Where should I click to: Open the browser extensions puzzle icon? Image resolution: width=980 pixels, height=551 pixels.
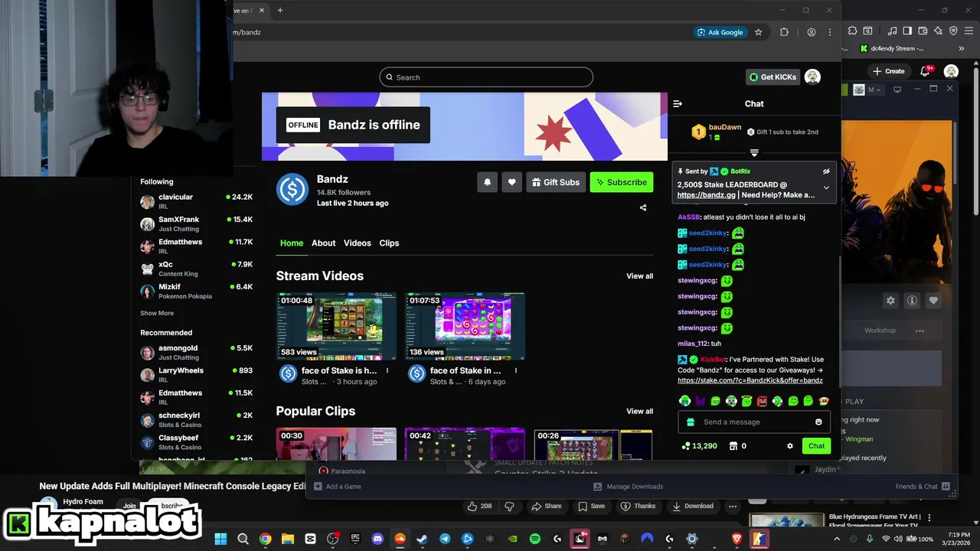(784, 32)
